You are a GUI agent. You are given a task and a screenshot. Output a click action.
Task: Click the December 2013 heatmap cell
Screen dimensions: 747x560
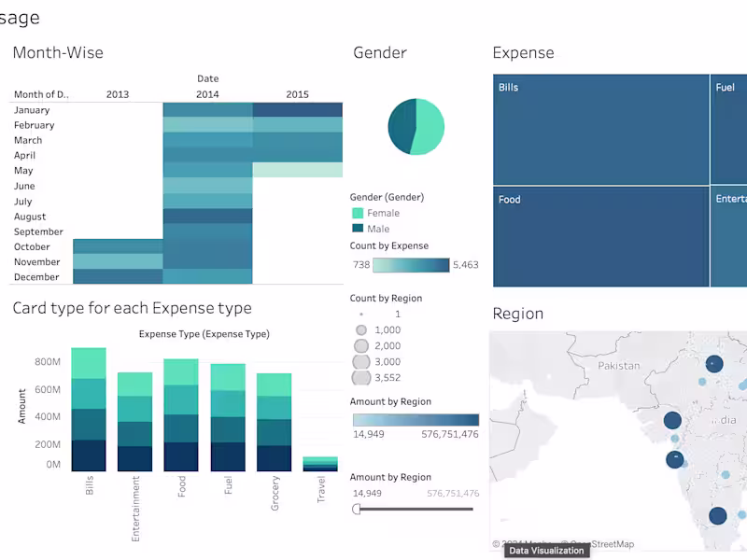coord(118,276)
